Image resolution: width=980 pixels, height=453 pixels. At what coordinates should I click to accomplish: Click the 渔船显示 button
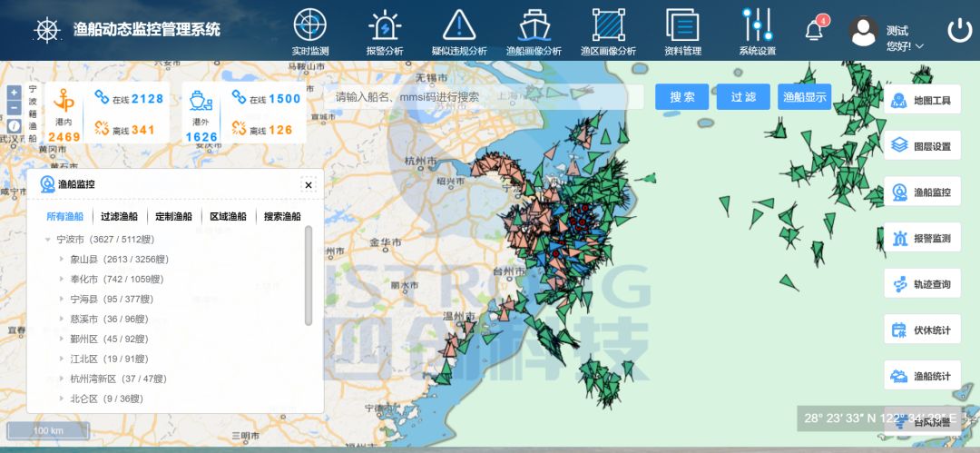click(804, 97)
